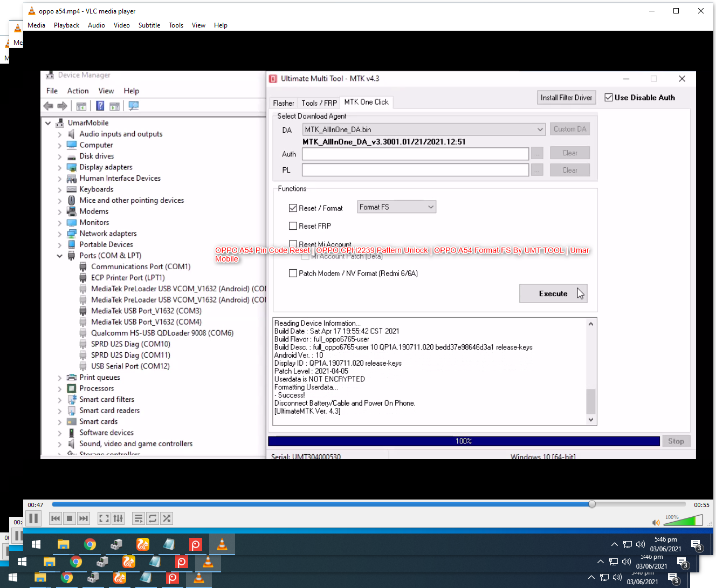Viewport: 716px width, 588px height.
Task: Stop playback in VLC
Action: tap(70, 518)
